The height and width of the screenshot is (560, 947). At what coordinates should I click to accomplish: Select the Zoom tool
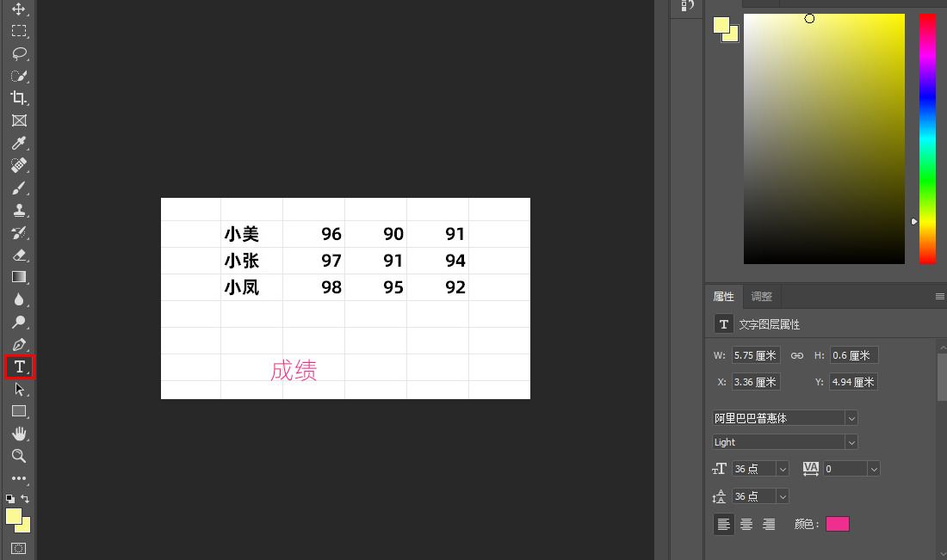19,456
